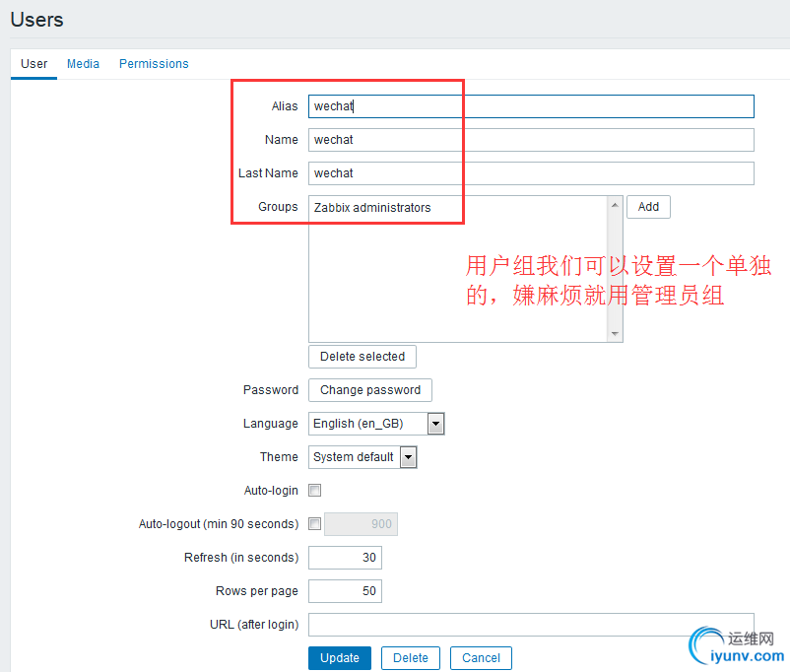Click the Add group button
This screenshot has height=672, width=790.
648,207
